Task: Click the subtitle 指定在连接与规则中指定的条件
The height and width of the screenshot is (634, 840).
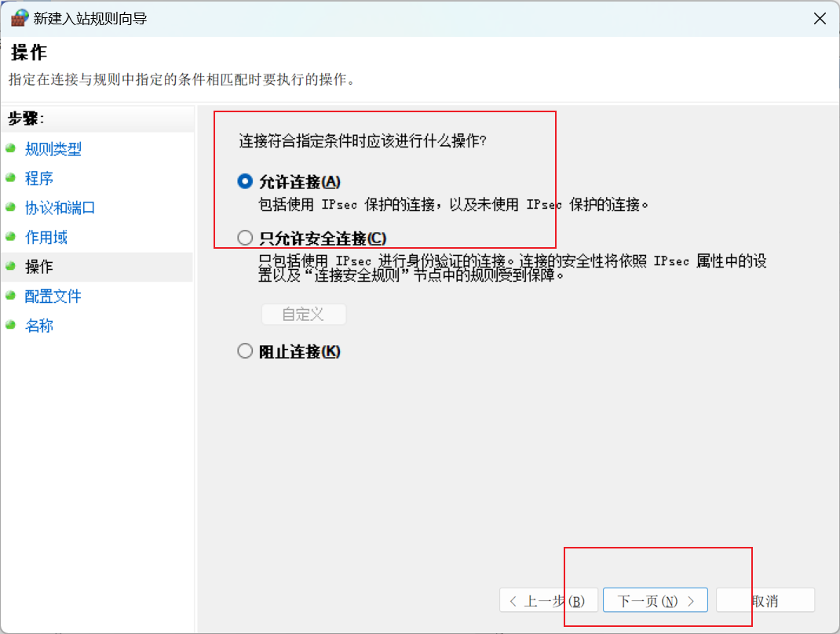Action: [x=182, y=80]
